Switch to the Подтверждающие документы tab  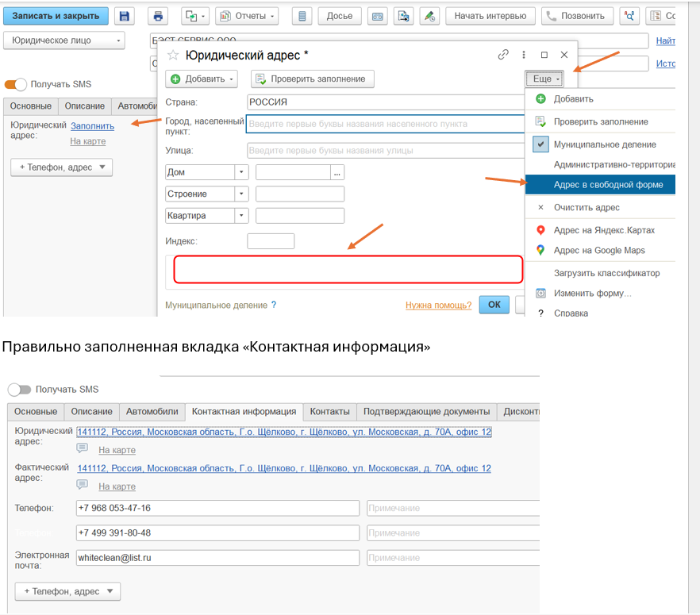click(x=426, y=412)
